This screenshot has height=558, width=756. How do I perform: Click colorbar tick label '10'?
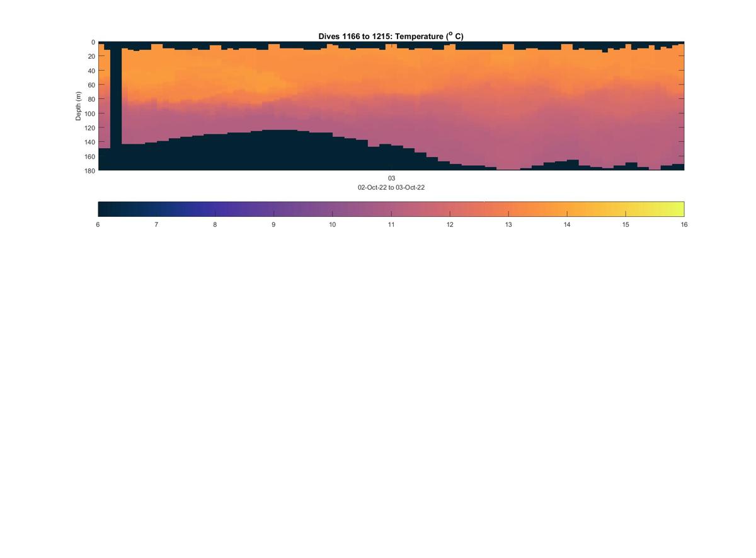pos(332,224)
